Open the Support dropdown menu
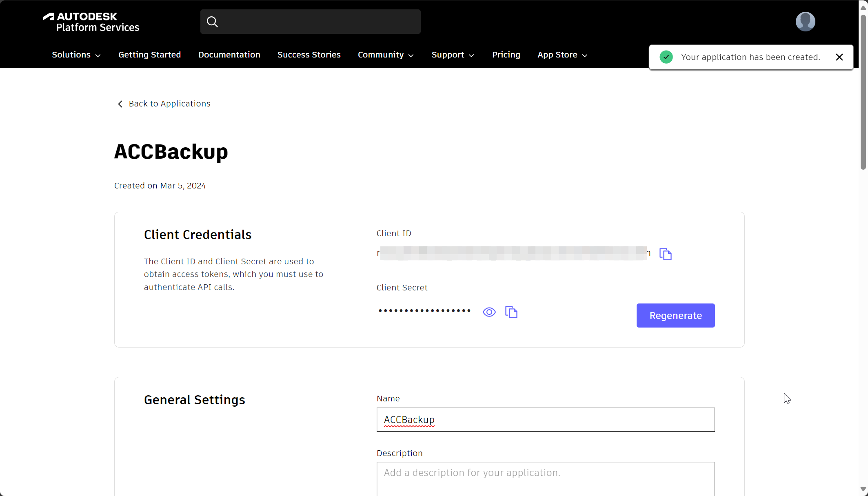Viewport: 868px width, 496px height. click(x=453, y=55)
